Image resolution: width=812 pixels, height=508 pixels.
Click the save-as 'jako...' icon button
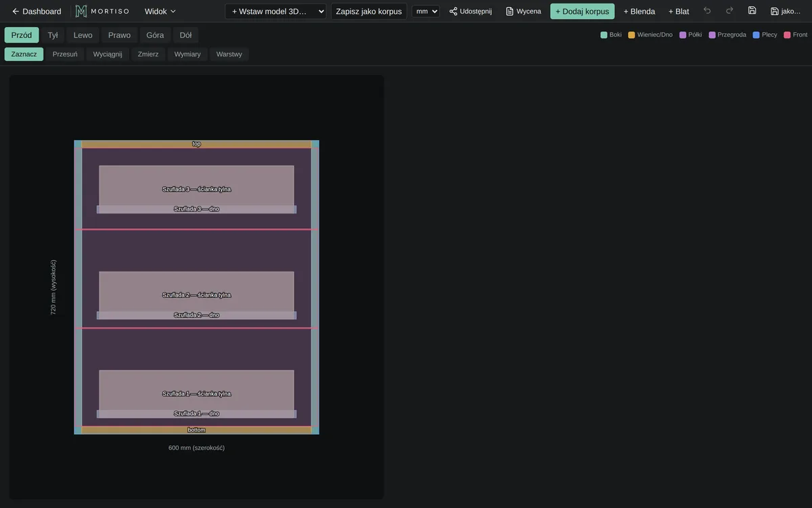tap(785, 11)
